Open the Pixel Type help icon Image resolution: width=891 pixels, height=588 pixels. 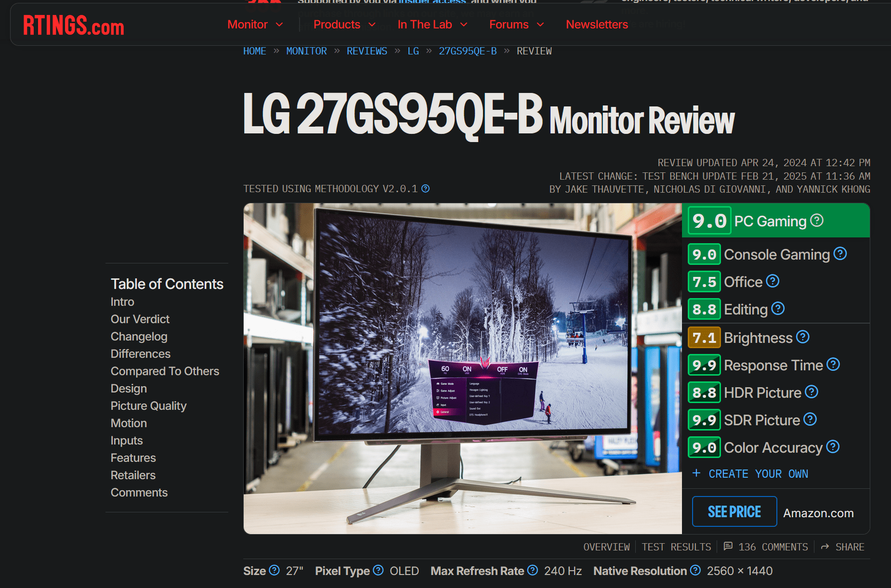click(x=378, y=570)
